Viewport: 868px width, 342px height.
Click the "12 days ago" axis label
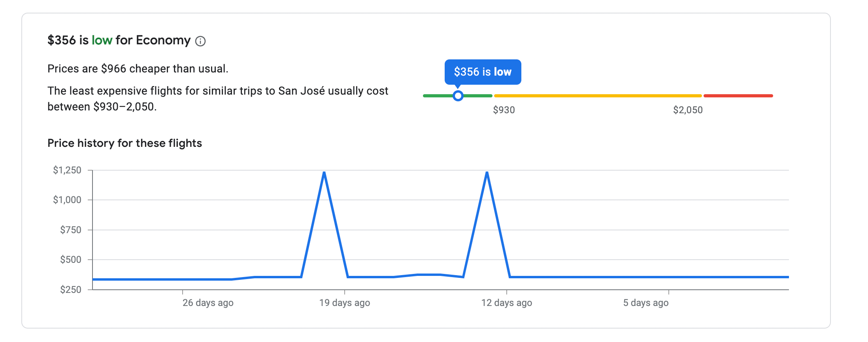tap(507, 303)
